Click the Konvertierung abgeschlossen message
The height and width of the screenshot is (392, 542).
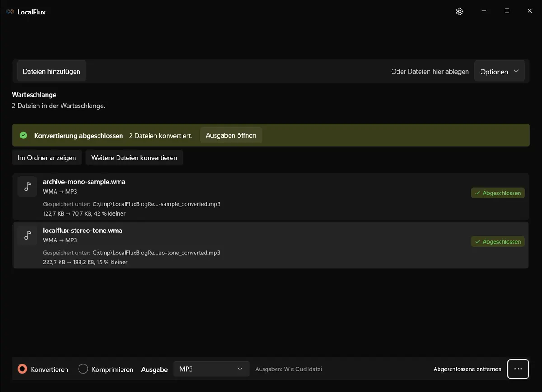(x=79, y=136)
